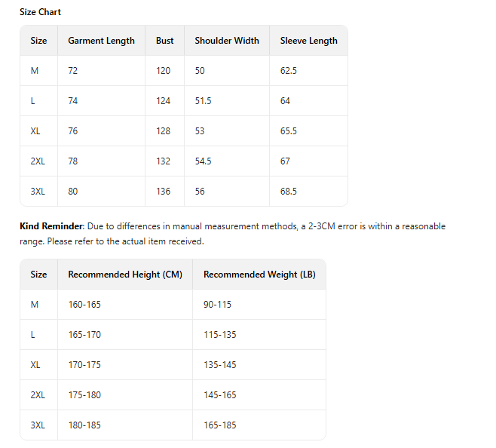Image resolution: width=496 pixels, height=448 pixels.
Task: Click the "Garment Length" column header
Action: (101, 41)
